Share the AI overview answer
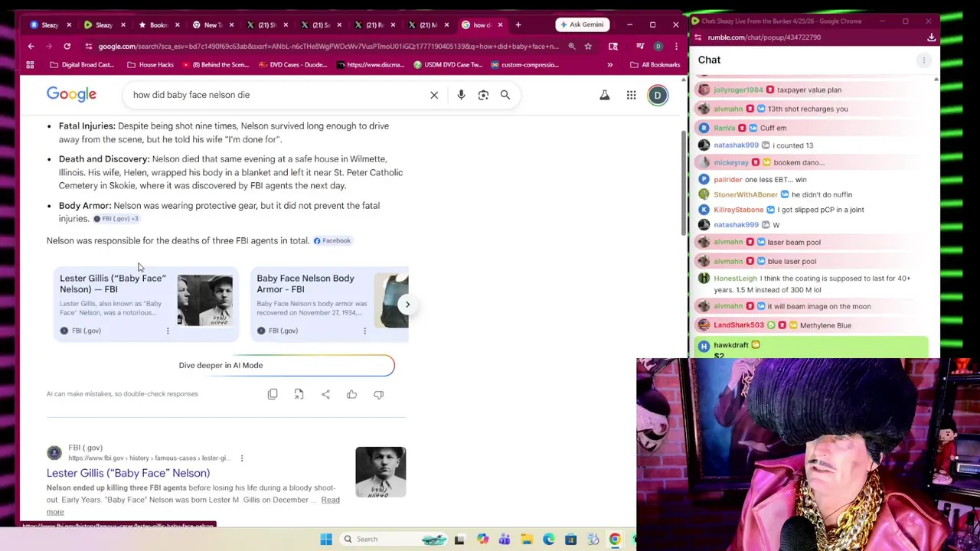 (x=325, y=394)
